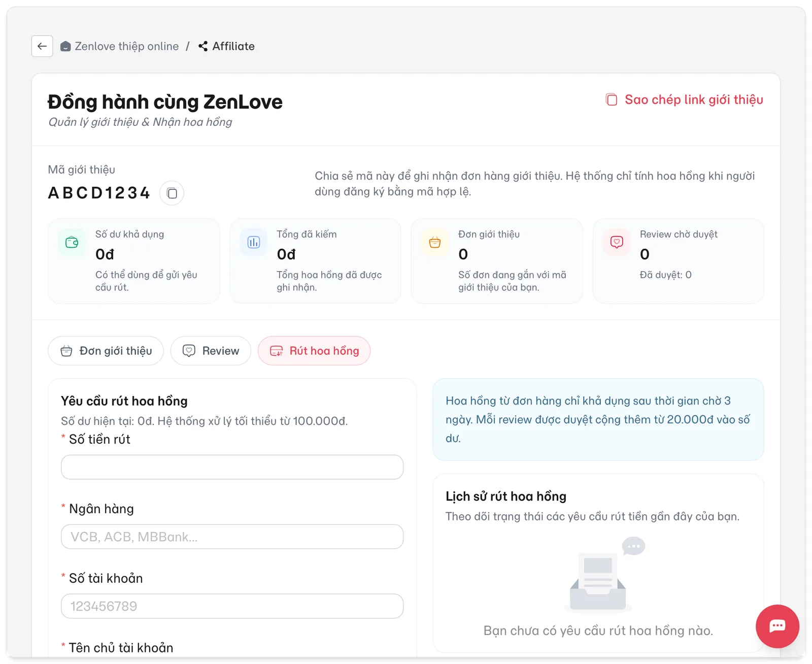The width and height of the screenshot is (812, 664).
Task: Focus the Số tài khoản input field
Action: tap(232, 606)
